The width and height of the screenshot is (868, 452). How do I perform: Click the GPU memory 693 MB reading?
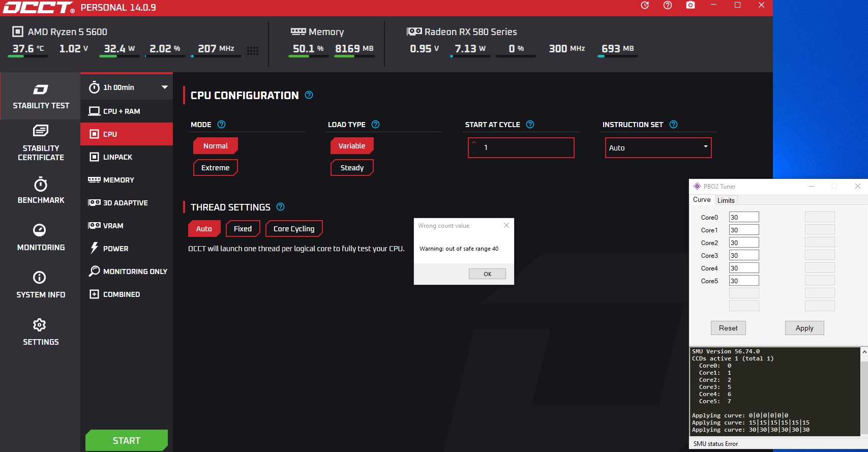pos(618,49)
